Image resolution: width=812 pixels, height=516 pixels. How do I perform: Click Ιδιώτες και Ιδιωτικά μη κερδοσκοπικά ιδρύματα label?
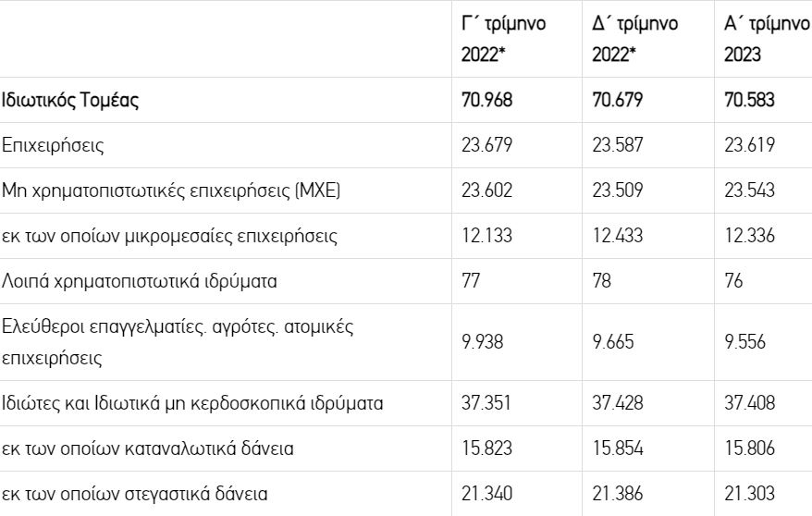coord(192,403)
